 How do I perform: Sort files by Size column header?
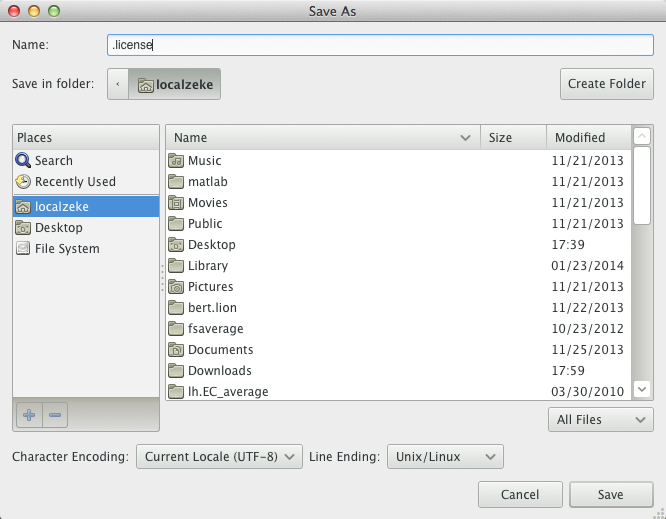pos(512,138)
